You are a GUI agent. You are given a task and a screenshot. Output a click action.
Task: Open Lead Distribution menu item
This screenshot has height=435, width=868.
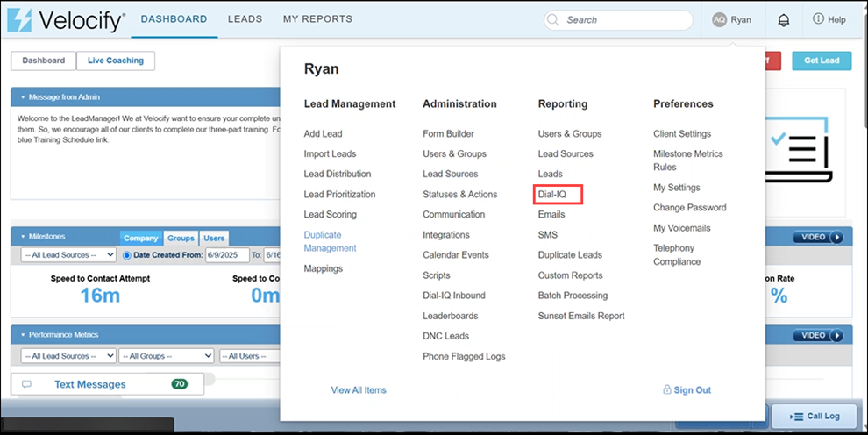coord(338,174)
